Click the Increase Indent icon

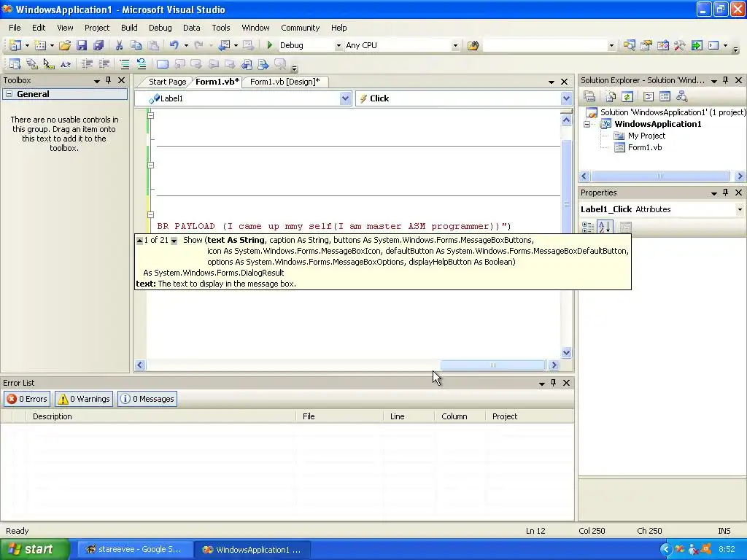[x=104, y=64]
